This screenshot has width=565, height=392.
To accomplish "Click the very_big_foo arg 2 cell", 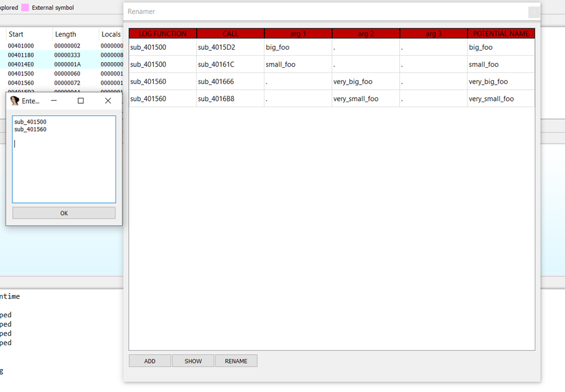I will click(365, 82).
